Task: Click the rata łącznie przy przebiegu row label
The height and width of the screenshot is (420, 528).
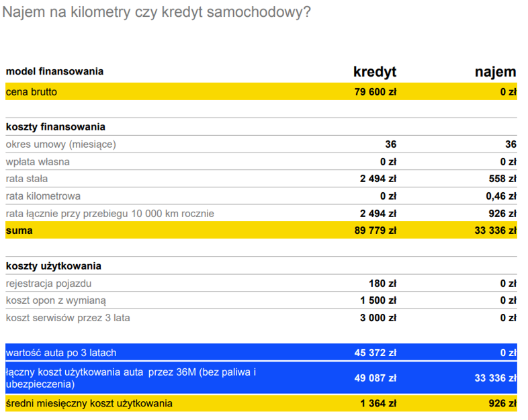Action: click(109, 214)
